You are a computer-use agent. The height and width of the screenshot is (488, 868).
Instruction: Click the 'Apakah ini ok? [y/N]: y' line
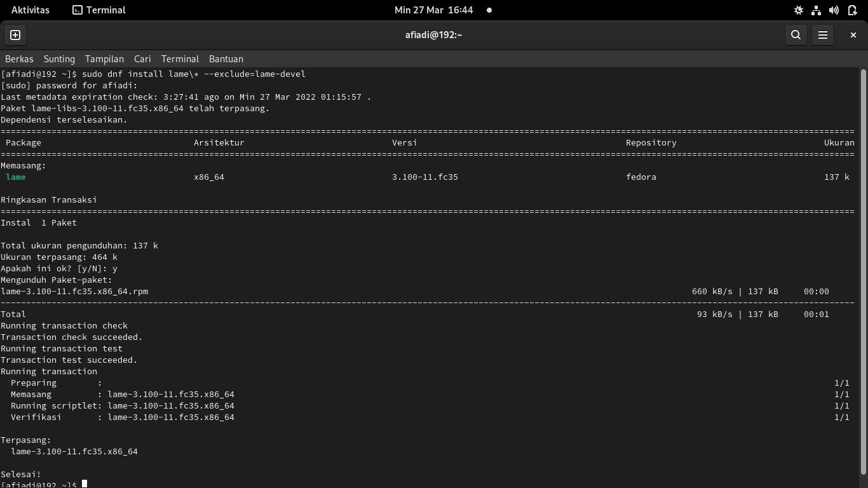click(x=59, y=268)
